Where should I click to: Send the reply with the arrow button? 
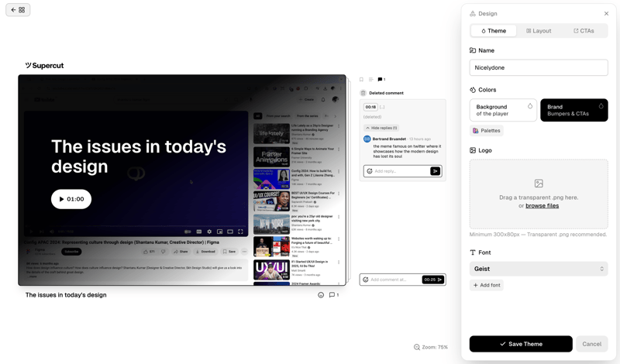pyautogui.click(x=435, y=171)
